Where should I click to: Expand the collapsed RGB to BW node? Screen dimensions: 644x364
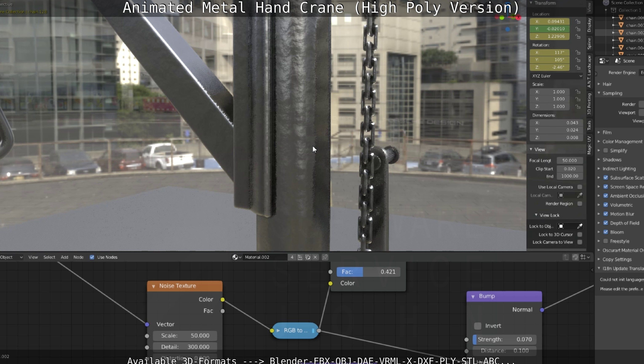point(278,331)
